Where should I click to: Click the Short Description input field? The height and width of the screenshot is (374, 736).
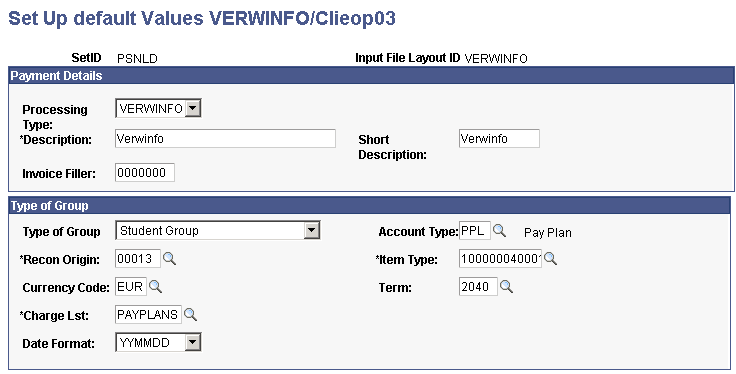click(499, 138)
